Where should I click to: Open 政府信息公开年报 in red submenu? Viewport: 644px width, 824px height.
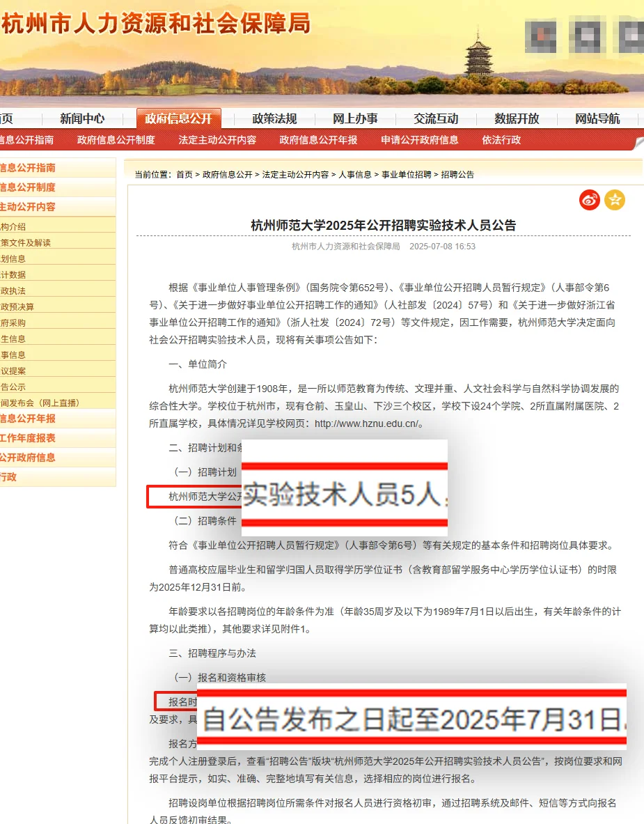318,140
